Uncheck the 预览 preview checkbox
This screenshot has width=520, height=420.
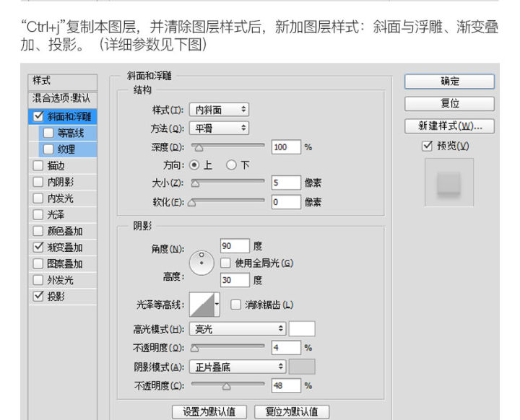pos(428,146)
